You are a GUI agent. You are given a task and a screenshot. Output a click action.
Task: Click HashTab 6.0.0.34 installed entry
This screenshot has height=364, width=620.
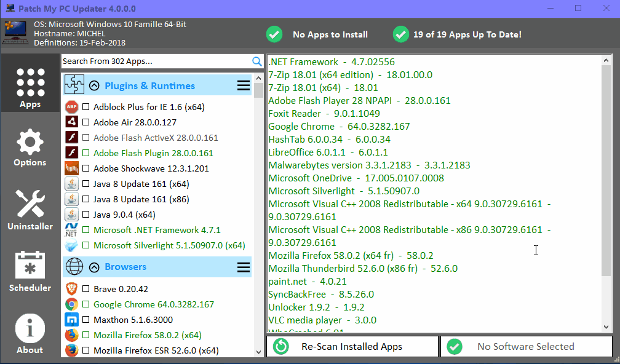[x=329, y=139]
